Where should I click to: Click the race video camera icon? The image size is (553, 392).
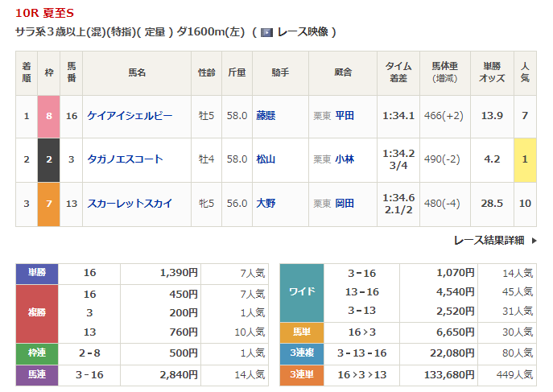[266, 32]
